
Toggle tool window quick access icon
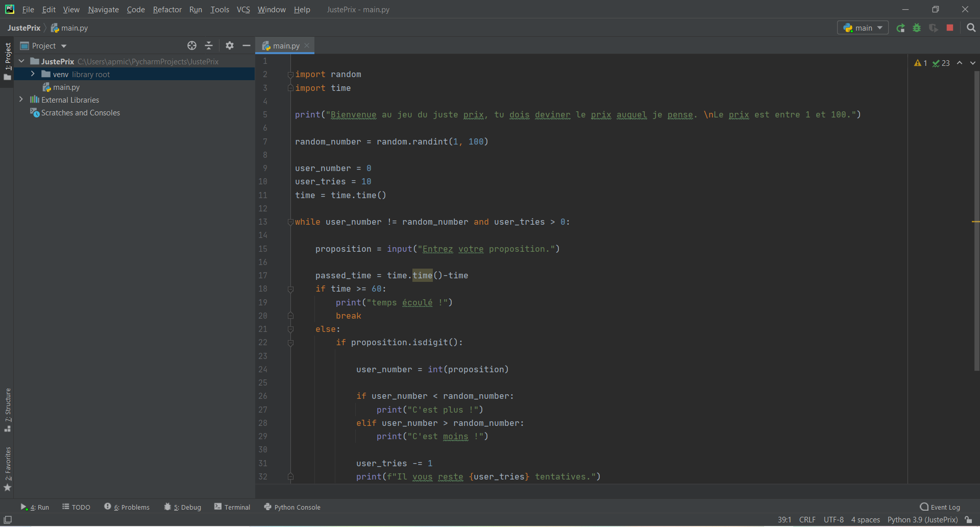tap(8, 520)
